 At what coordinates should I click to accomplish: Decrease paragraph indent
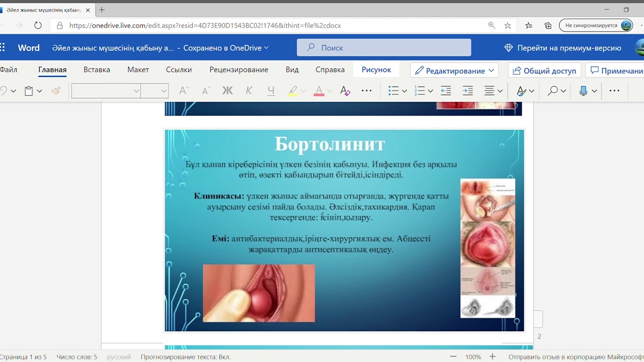tap(446, 91)
